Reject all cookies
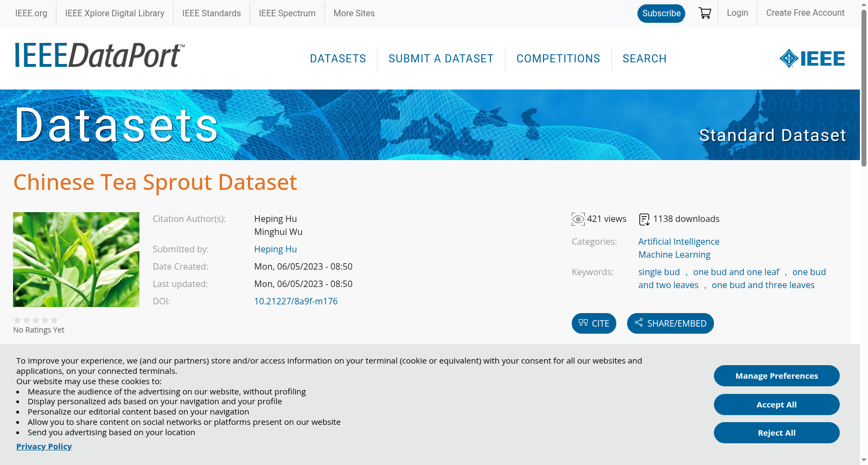 tap(777, 433)
